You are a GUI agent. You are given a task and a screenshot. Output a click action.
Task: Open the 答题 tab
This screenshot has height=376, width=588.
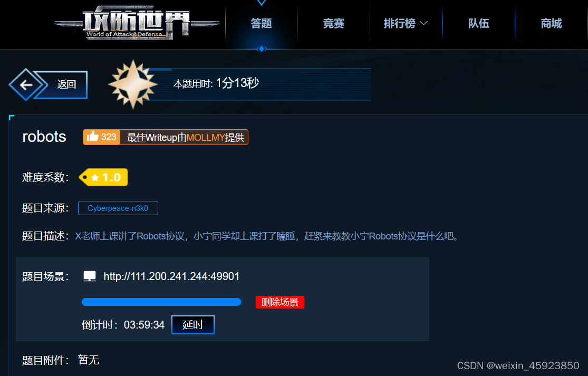[262, 24]
